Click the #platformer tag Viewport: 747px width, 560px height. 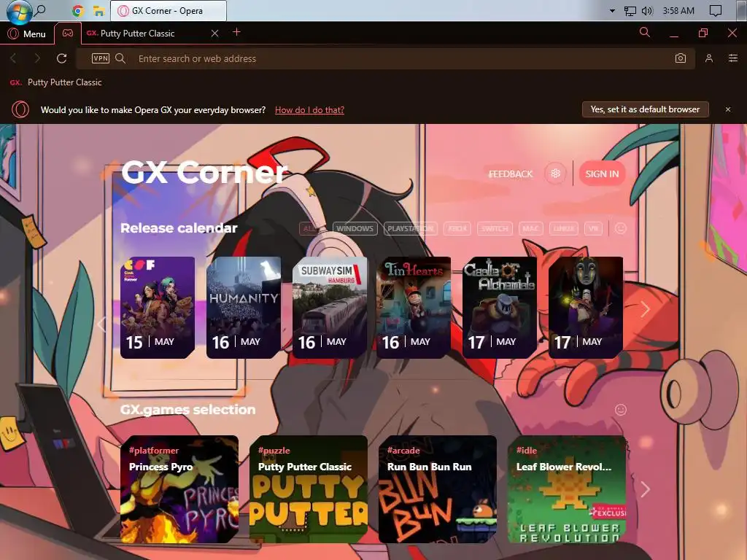[153, 451]
